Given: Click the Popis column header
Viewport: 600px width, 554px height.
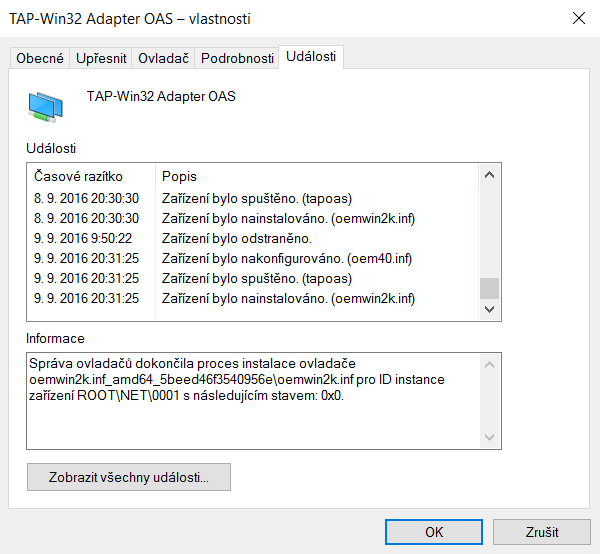Looking at the screenshot, I should tap(180, 176).
